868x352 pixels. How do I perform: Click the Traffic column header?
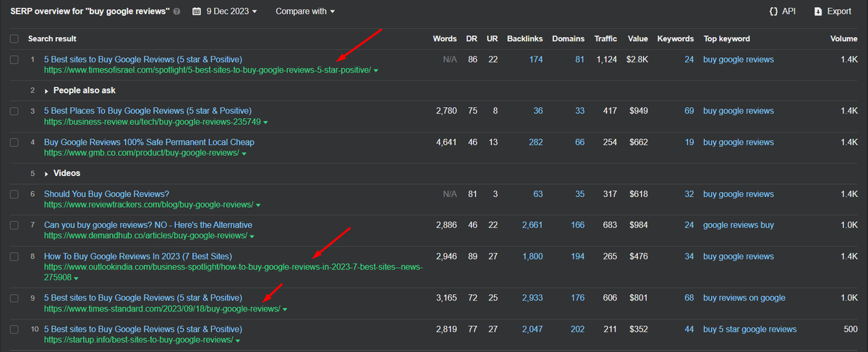[x=605, y=38]
